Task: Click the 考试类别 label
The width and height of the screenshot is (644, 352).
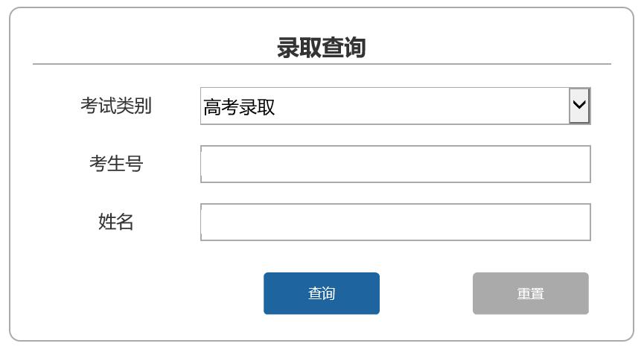Action: [x=116, y=106]
